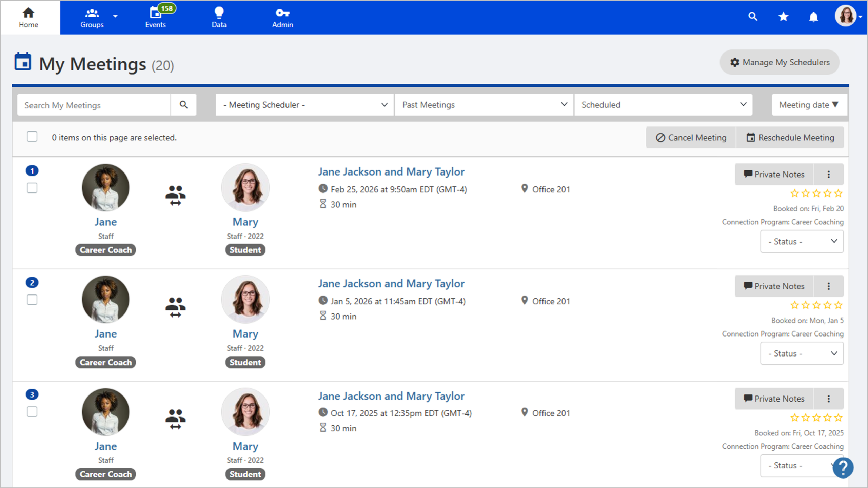Click the help question mark icon
Viewport: 868px width, 488px height.
point(843,468)
